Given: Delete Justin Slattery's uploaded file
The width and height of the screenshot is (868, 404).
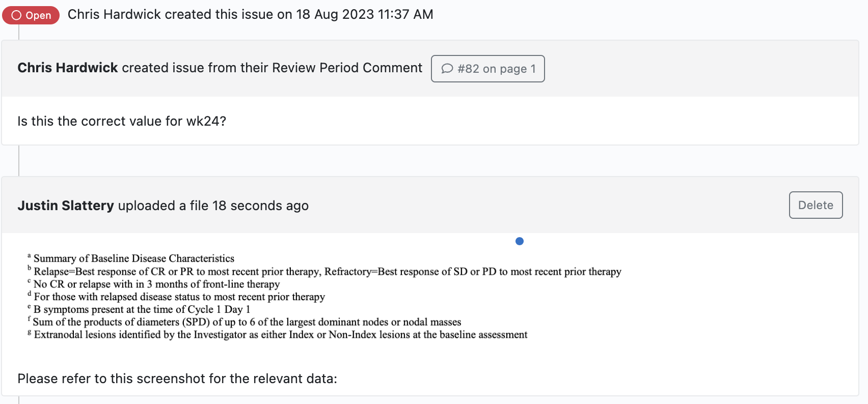Looking at the screenshot, I should click(816, 205).
